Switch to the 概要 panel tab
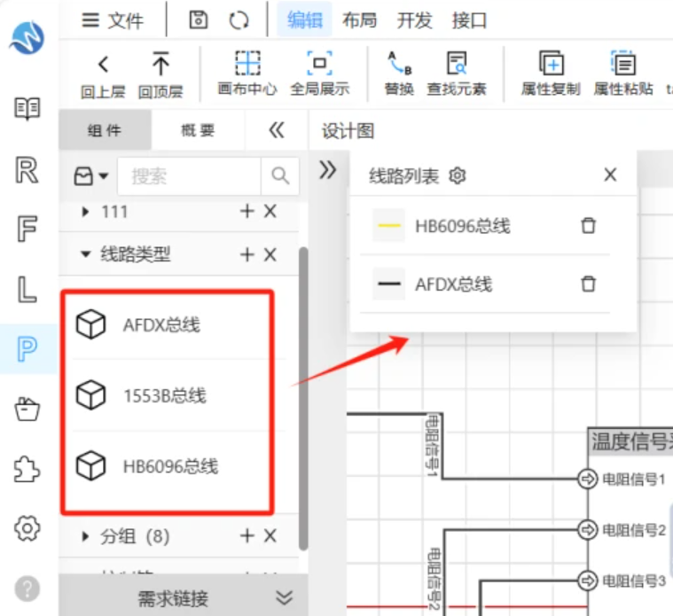Image resolution: width=673 pixels, height=616 pixels. 198,129
